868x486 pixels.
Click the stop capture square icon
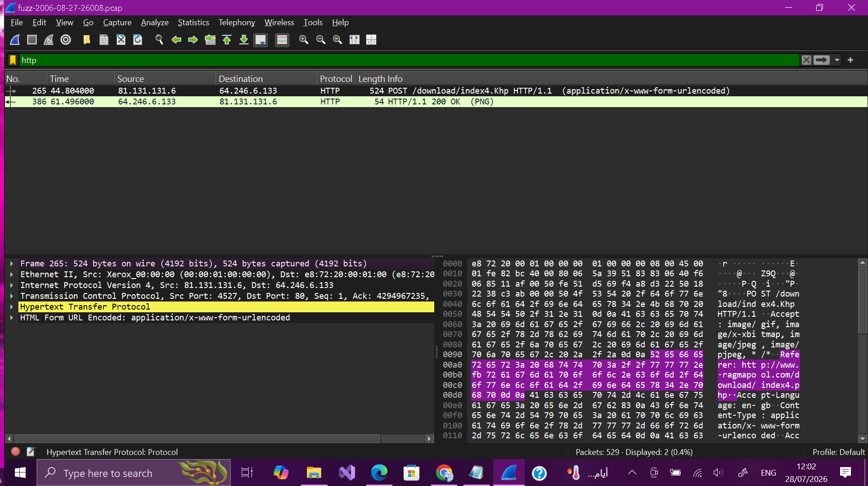click(x=31, y=40)
